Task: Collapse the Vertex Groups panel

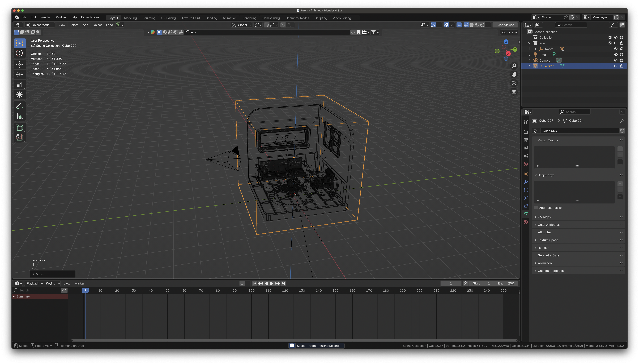Action: 578,140
